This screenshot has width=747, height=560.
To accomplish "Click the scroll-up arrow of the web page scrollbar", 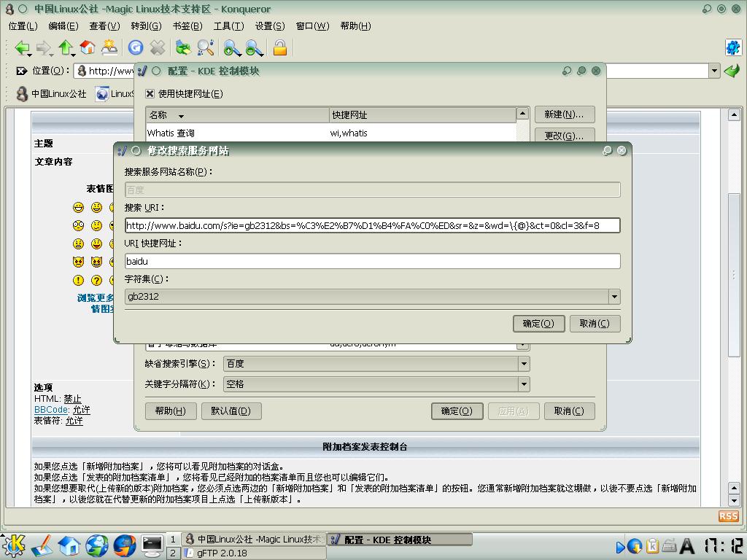I will [x=734, y=114].
